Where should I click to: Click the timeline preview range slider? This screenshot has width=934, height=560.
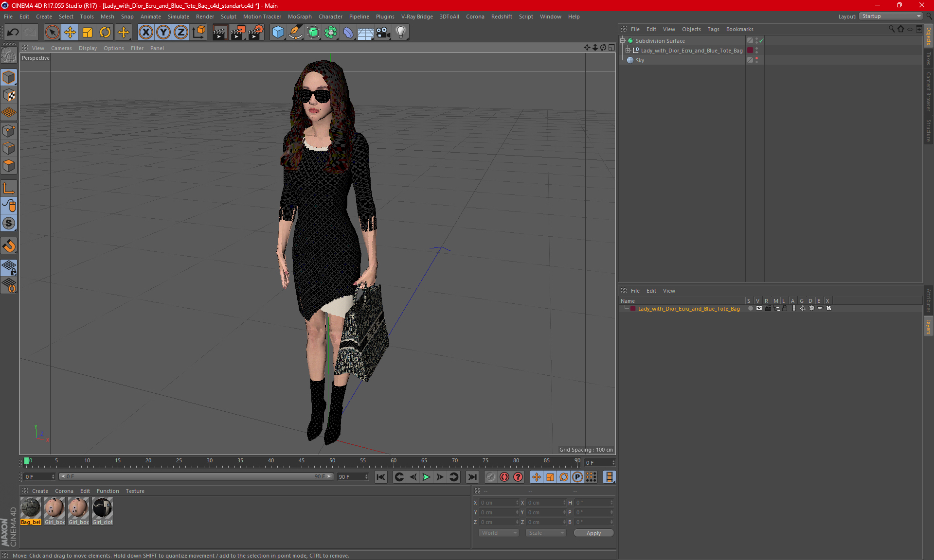(x=196, y=476)
